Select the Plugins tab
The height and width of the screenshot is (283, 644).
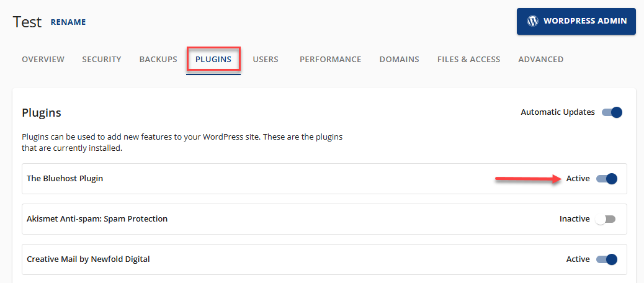click(x=213, y=60)
